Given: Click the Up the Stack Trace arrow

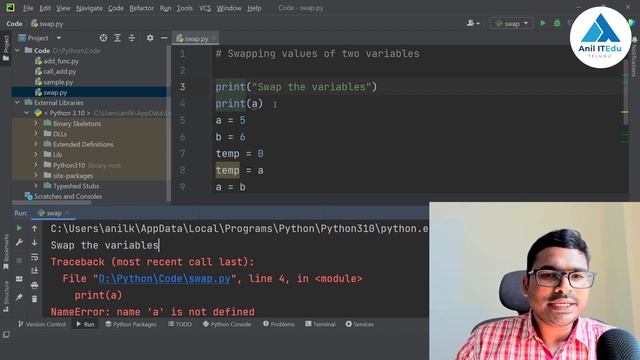Looking at the screenshot, I should tap(34, 229).
